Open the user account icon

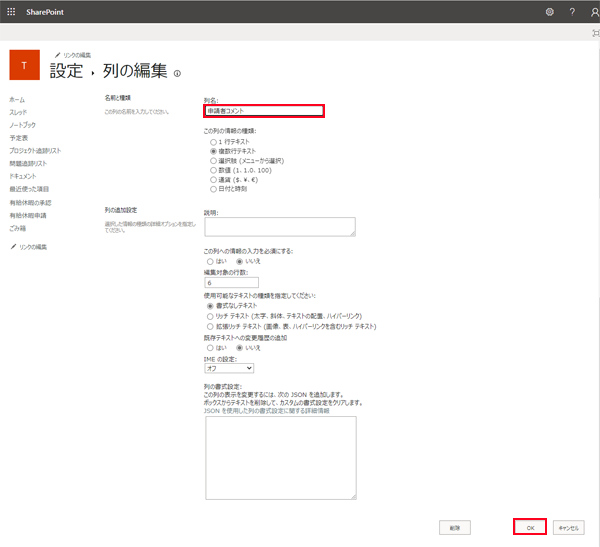(594, 12)
